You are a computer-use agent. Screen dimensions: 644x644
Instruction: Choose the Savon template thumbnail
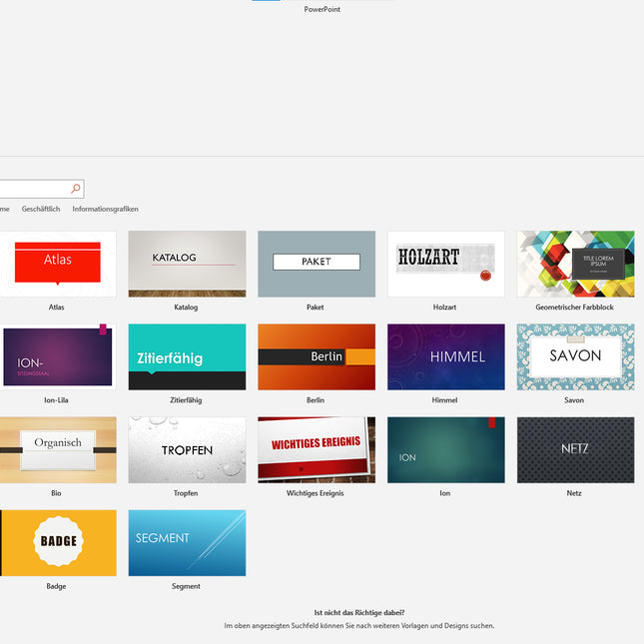575,356
